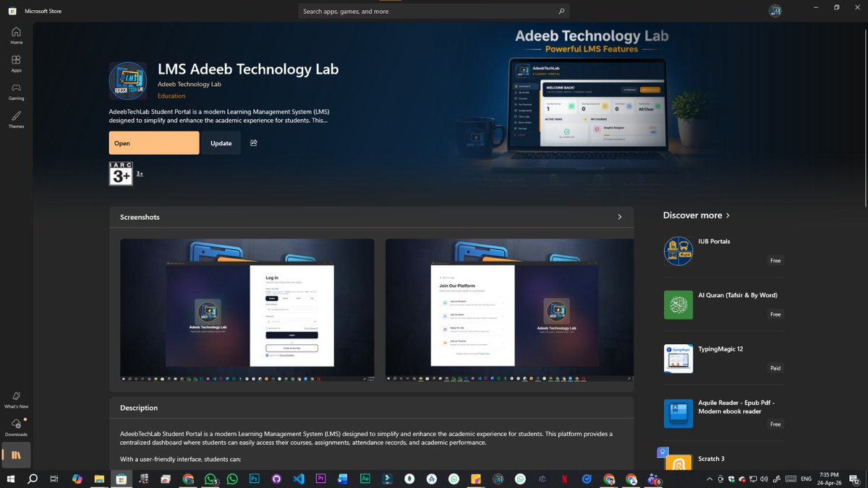The width and height of the screenshot is (868, 488).
Task: Open the Home section in Microsoft Store
Action: [15, 33]
